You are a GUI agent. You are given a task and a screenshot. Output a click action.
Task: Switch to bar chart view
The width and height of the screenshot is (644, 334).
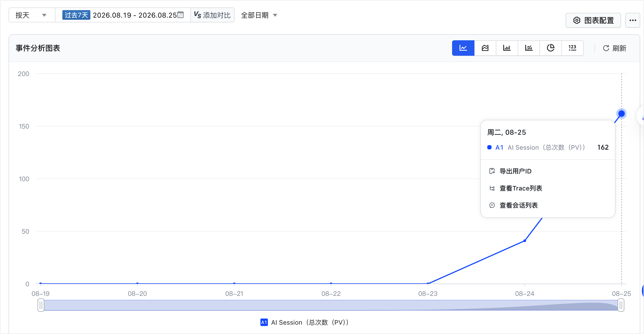pyautogui.click(x=507, y=48)
